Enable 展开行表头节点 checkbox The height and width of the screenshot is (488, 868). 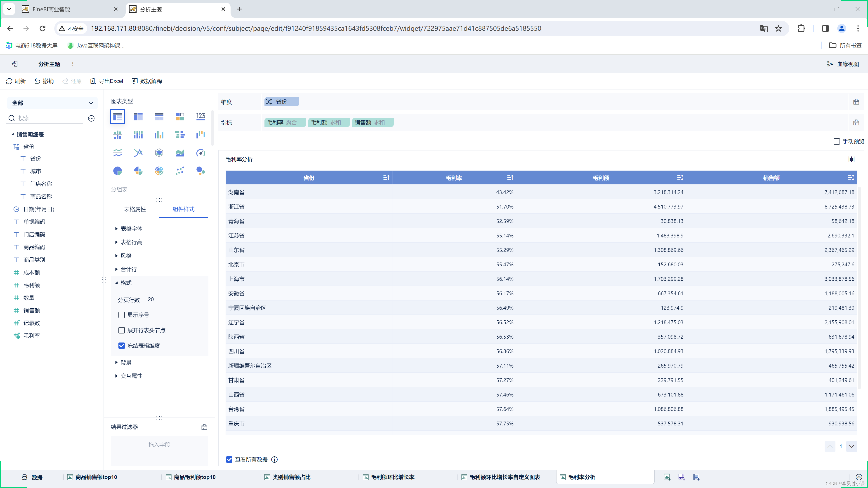[x=122, y=330]
